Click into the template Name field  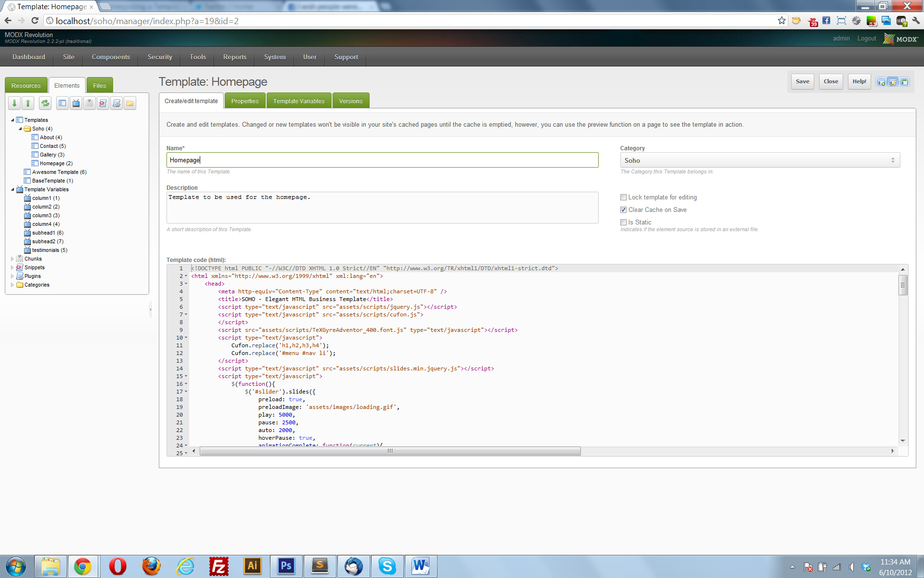coord(382,160)
